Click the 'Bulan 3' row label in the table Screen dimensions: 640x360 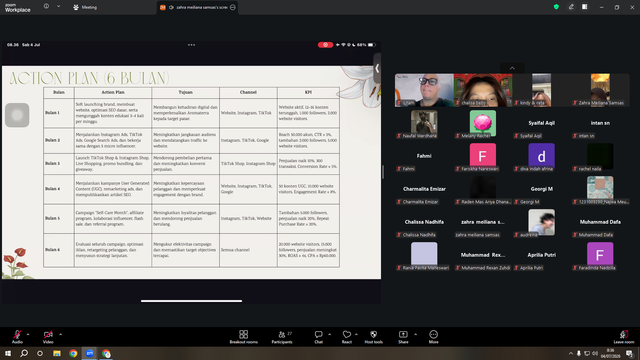(52, 163)
